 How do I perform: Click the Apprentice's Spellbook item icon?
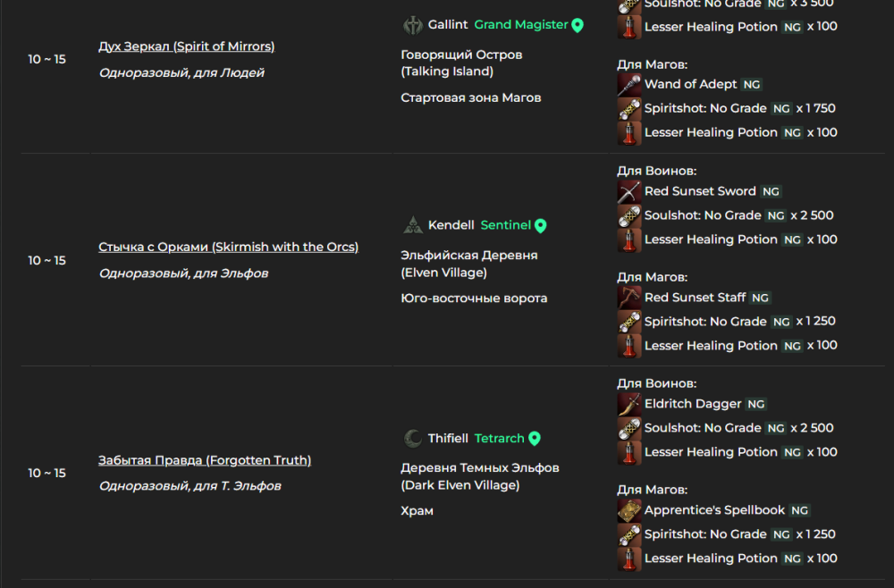(629, 510)
